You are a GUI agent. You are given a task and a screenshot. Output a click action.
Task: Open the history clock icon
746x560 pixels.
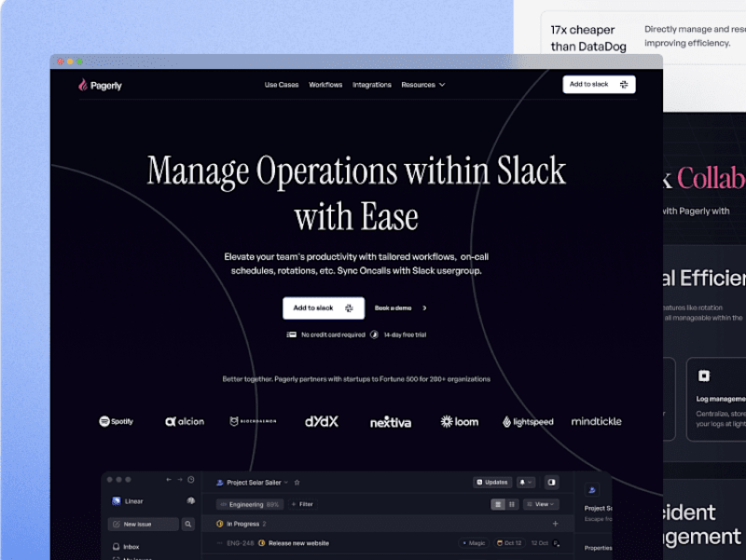point(191,480)
